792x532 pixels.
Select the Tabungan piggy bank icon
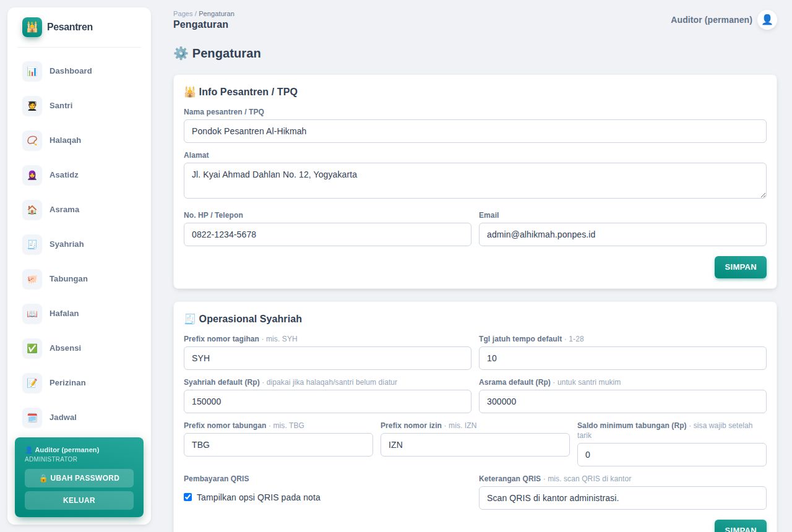[x=32, y=279]
